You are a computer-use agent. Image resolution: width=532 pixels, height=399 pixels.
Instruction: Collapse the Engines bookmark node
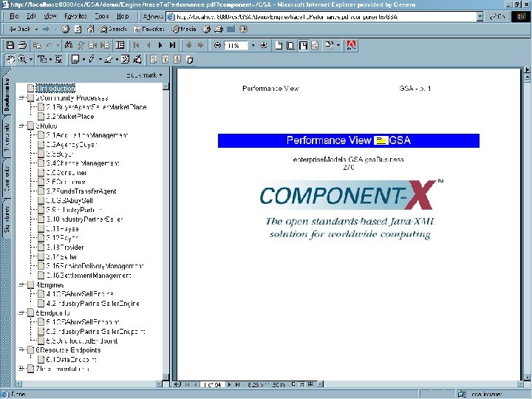point(21,284)
